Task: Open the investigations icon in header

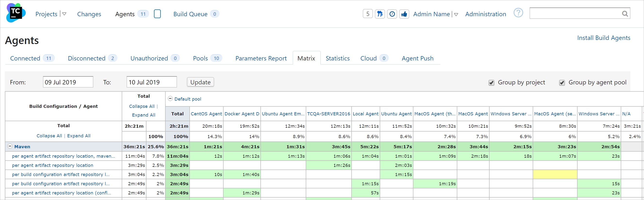Action: point(380,14)
